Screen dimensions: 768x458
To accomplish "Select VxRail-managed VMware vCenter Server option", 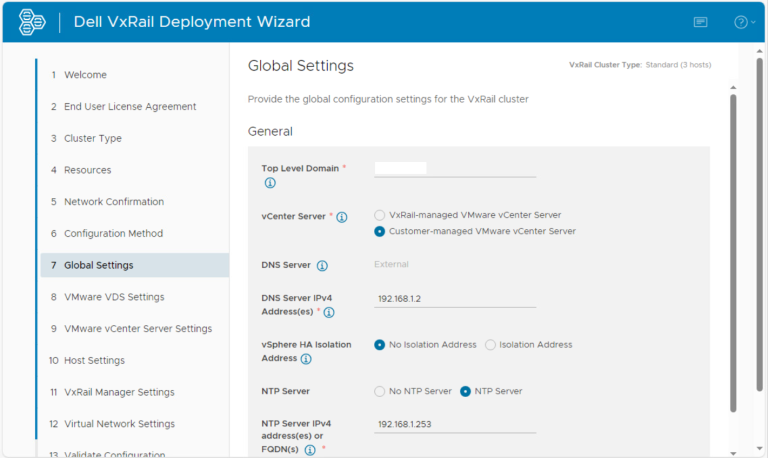I will coord(380,215).
